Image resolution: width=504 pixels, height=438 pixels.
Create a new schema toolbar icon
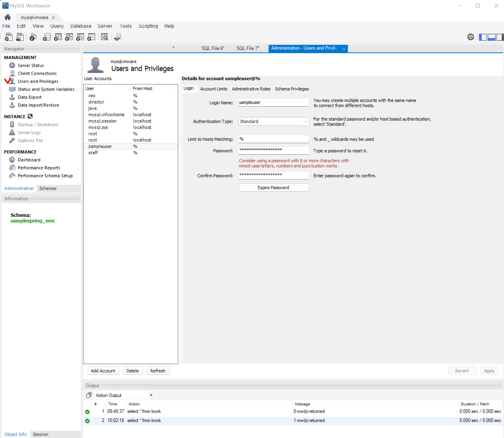(x=47, y=37)
